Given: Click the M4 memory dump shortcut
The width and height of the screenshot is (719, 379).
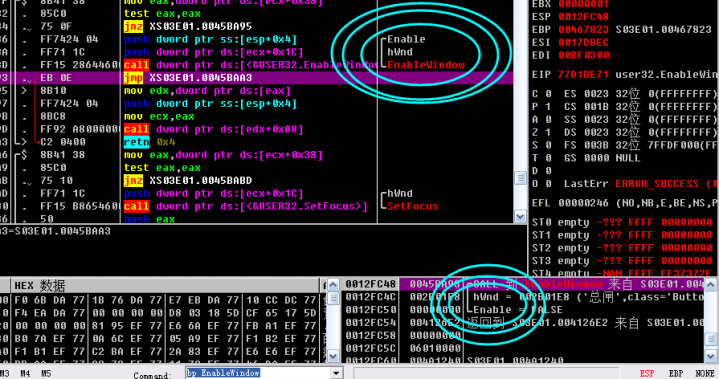Looking at the screenshot, I should [25, 374].
